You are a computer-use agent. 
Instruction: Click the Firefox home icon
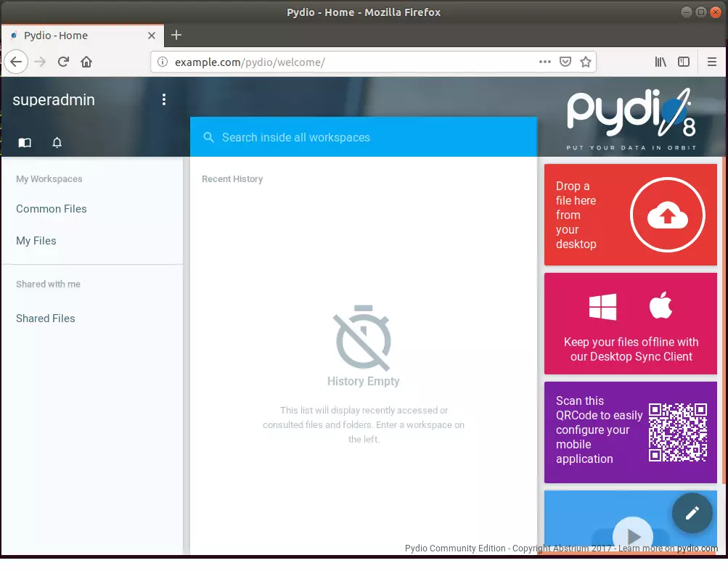[x=86, y=62]
